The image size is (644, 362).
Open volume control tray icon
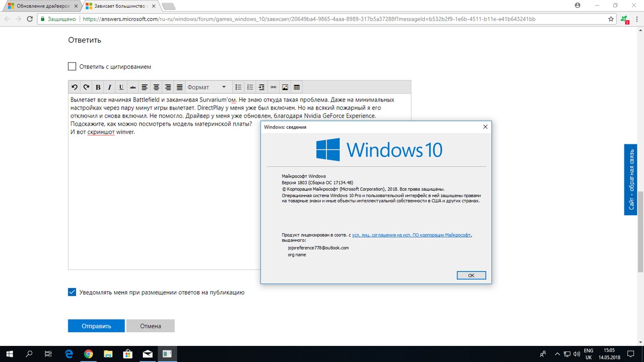(x=577, y=354)
